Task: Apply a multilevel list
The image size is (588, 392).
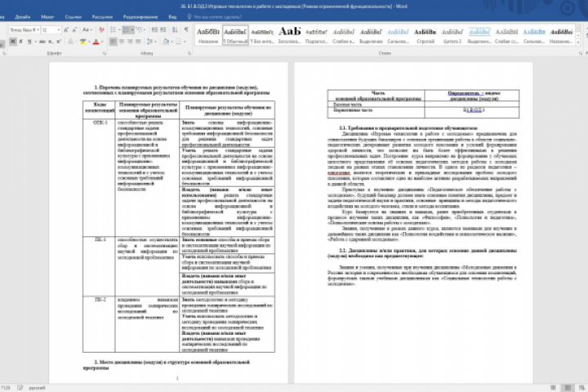Action: (140, 29)
